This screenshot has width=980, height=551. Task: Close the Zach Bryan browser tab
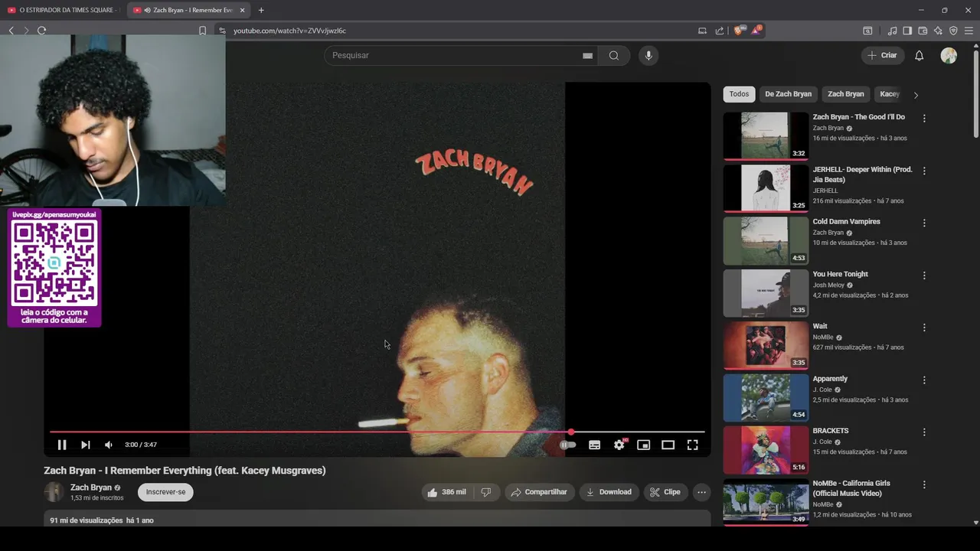coord(242,10)
